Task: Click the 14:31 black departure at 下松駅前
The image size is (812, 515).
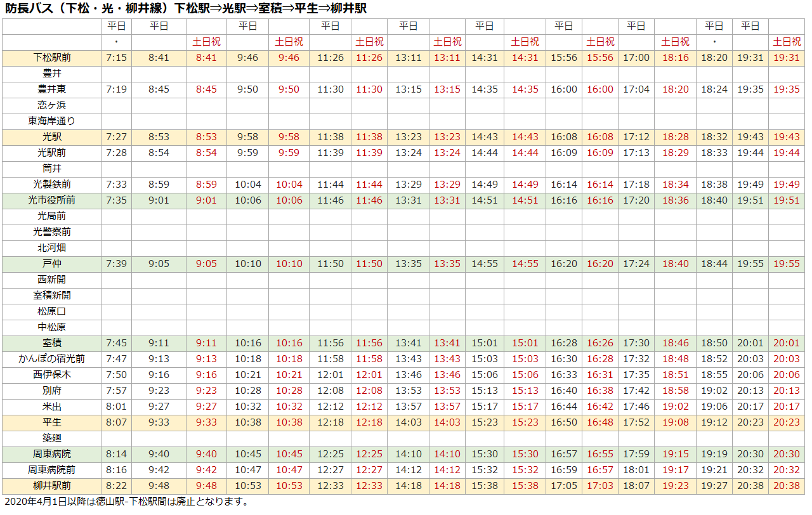Action: 485,58
